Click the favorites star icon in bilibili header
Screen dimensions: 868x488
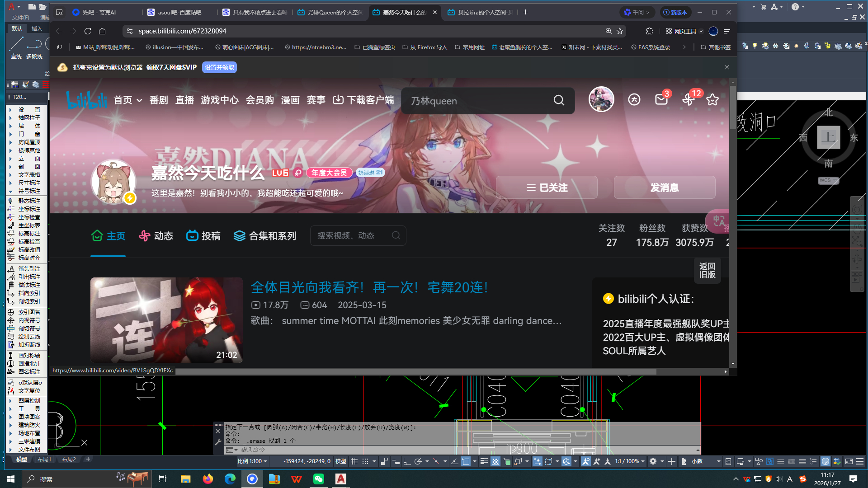click(712, 100)
